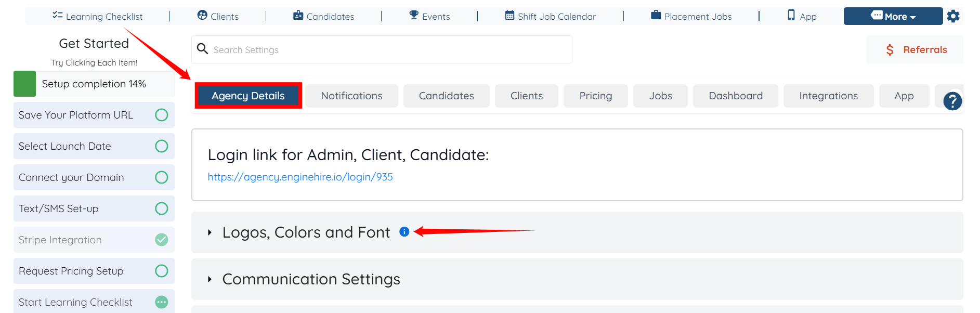Click the green Setup completion progress block
The width and height of the screenshot is (980, 313).
24,84
